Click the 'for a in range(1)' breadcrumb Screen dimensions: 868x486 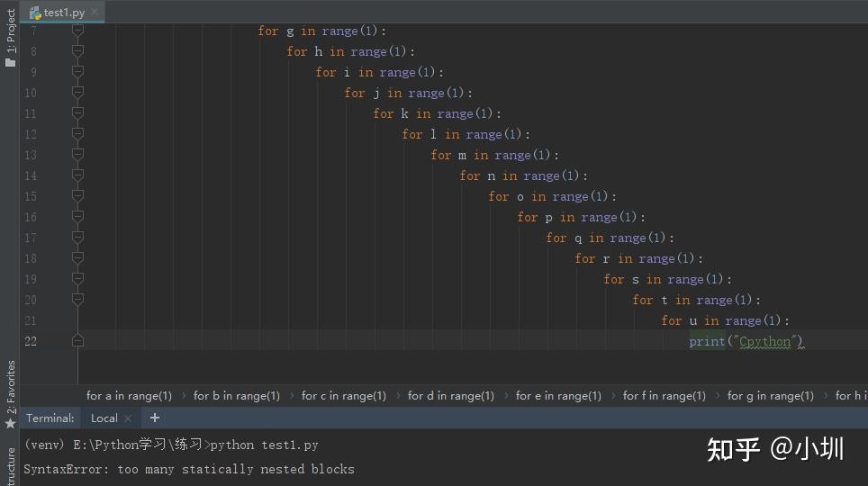[129, 396]
